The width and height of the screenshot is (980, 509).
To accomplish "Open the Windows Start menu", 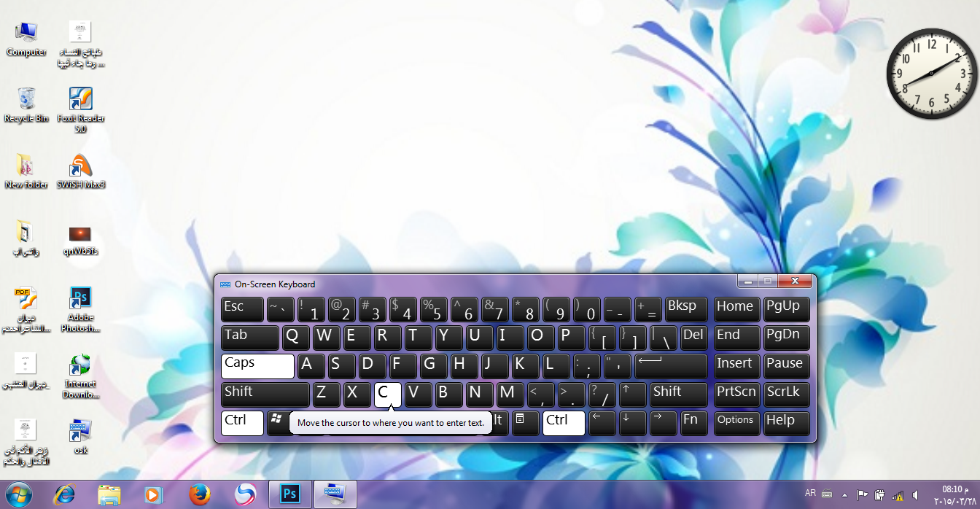I will [19, 494].
